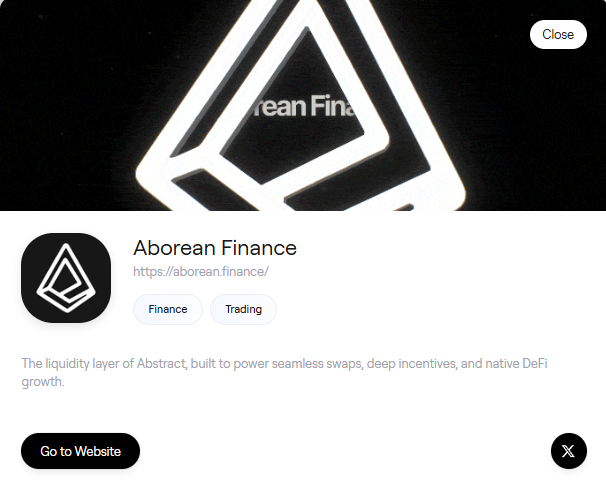Click the white pyramid glyph inside the app tile
Viewport: 606px width, 484px height.
point(66,278)
